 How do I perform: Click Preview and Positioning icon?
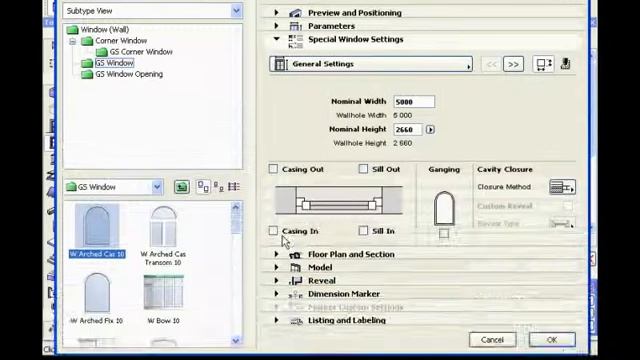(296, 13)
